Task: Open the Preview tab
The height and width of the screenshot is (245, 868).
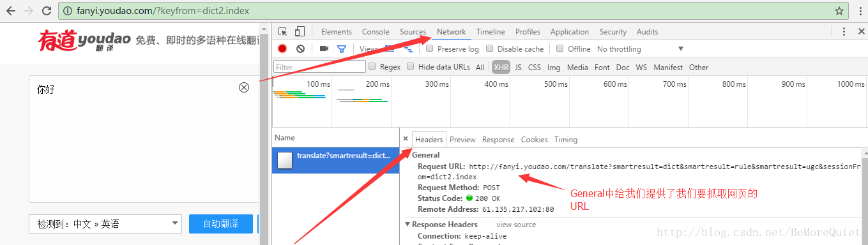Action: 462,139
